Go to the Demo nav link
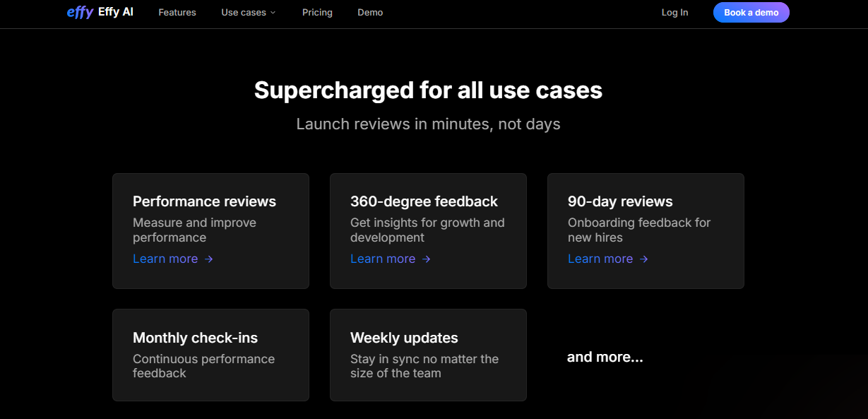 pyautogui.click(x=370, y=13)
